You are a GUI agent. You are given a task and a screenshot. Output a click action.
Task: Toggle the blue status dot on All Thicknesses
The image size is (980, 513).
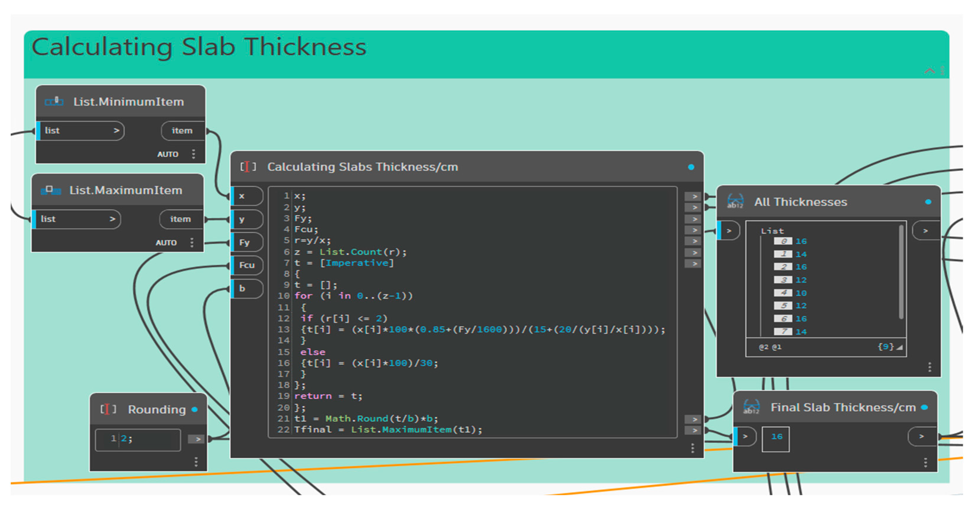click(x=928, y=202)
